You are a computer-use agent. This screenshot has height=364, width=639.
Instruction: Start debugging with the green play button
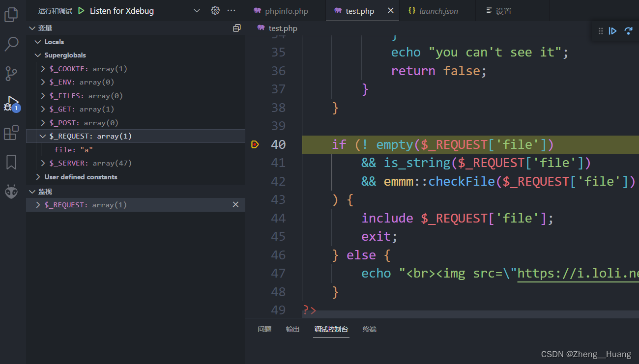[81, 11]
